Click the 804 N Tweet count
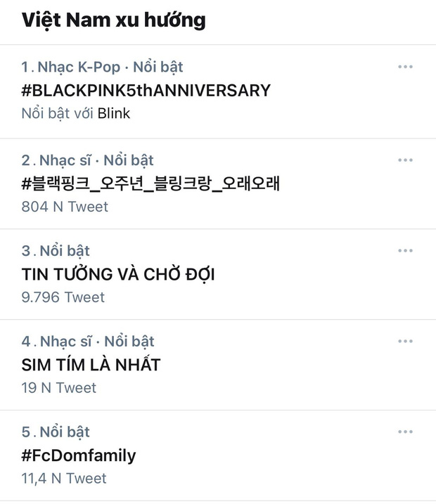The width and height of the screenshot is (436, 504). coord(65,207)
